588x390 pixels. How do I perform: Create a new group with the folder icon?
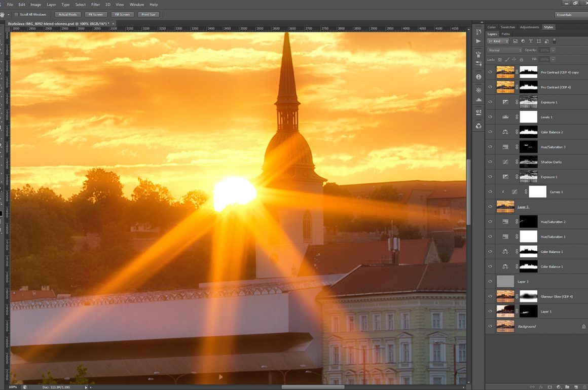tap(567, 387)
